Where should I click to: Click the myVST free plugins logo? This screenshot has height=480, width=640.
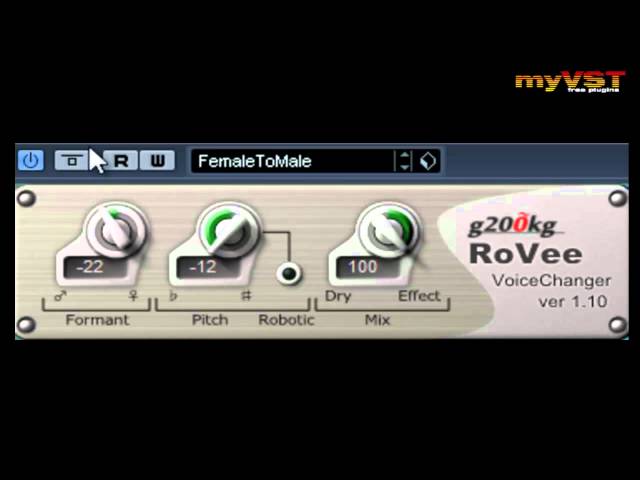pyautogui.click(x=570, y=81)
